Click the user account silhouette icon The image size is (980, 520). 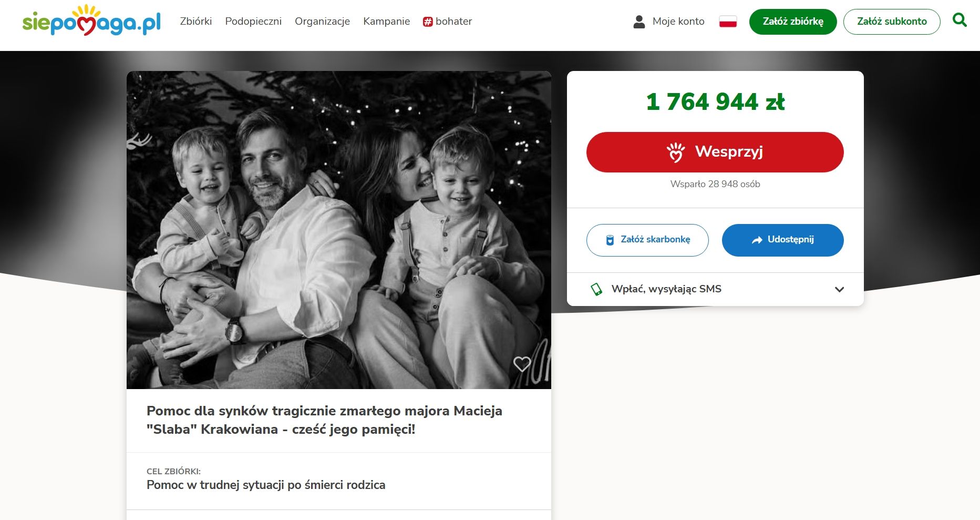(639, 22)
